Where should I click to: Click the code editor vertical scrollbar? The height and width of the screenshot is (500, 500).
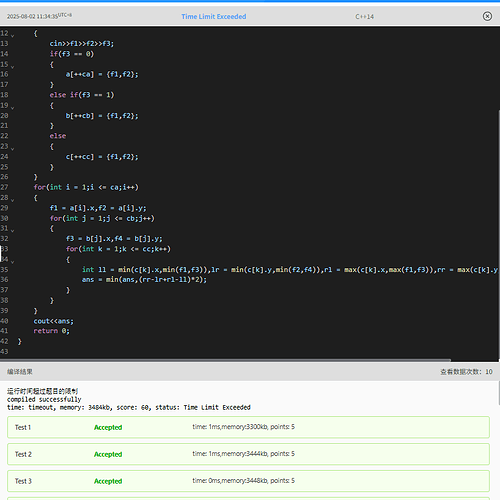click(499, 235)
